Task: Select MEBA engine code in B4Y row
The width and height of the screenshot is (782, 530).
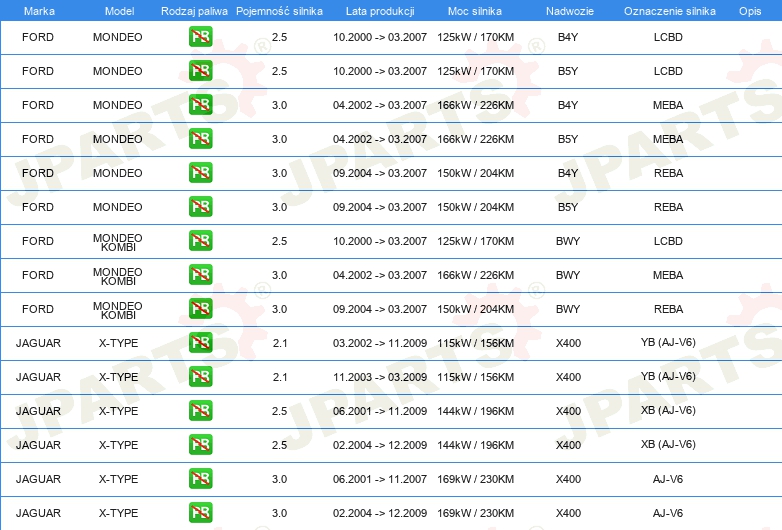Action: (668, 105)
